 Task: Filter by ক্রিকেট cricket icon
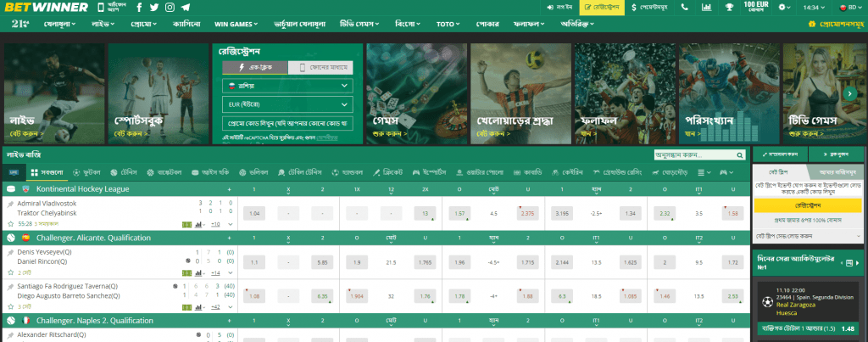[388, 172]
